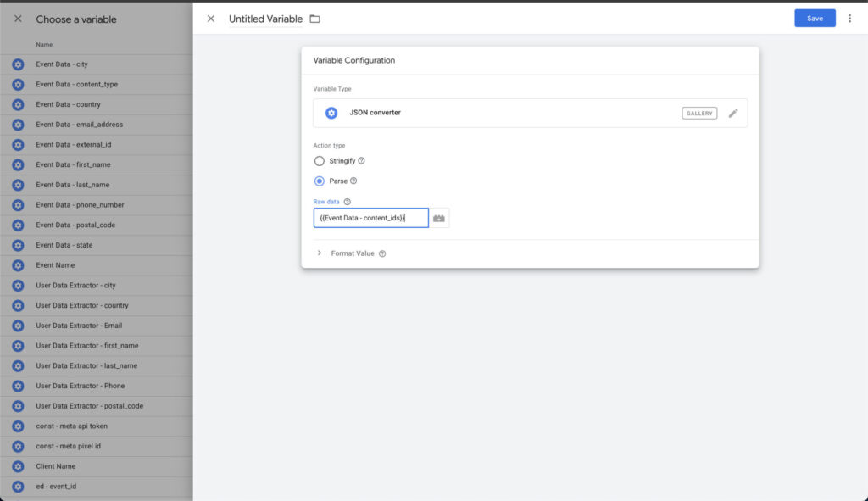Image resolution: width=868 pixels, height=501 pixels.
Task: Select Event Data - email_address variable
Action: (x=80, y=125)
